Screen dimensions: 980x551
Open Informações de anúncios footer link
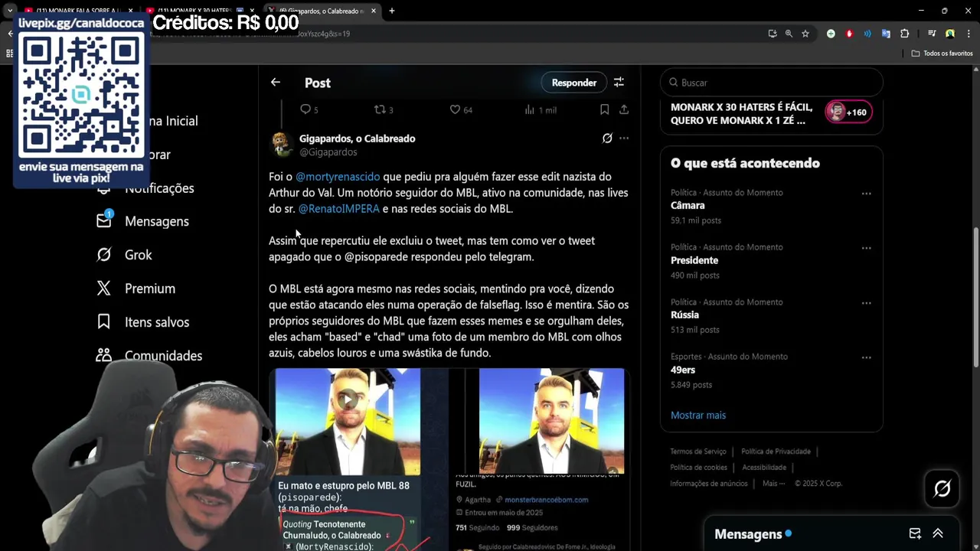click(x=709, y=484)
